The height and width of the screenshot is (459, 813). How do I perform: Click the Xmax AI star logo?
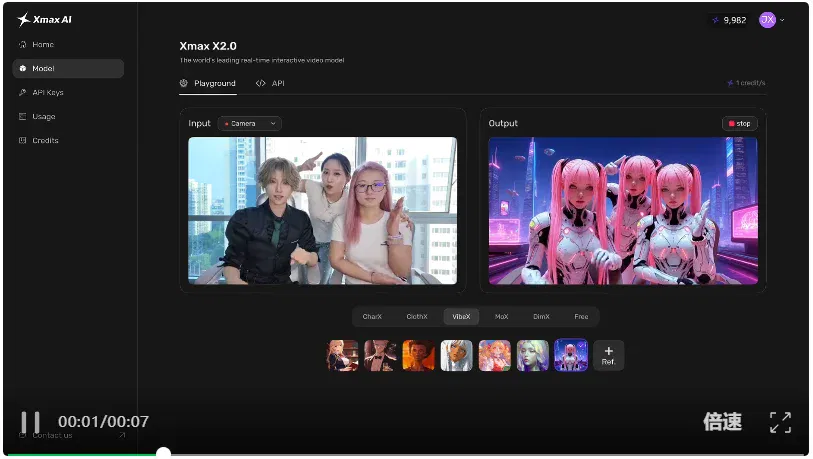pos(24,20)
